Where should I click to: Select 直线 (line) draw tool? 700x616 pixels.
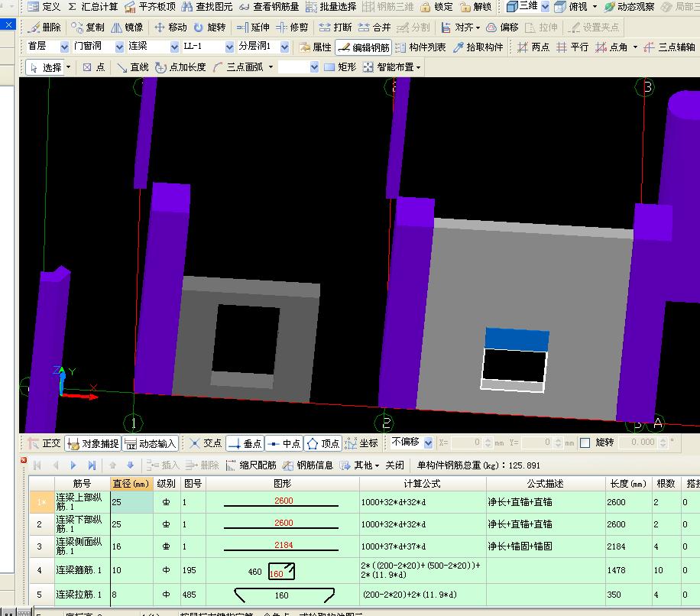click(133, 67)
